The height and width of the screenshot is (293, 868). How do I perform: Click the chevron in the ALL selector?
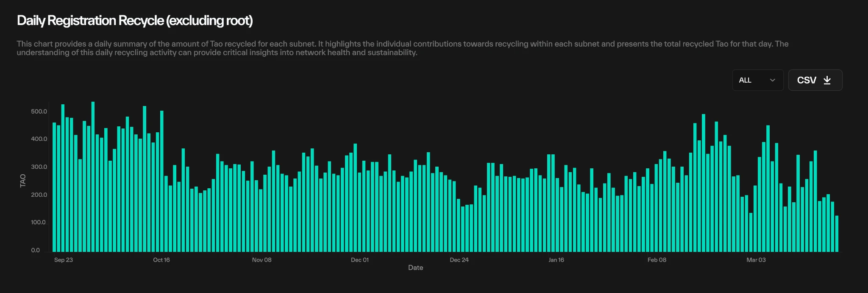772,80
